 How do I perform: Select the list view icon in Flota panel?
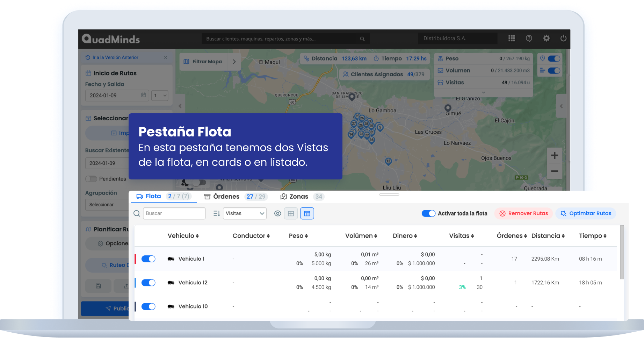click(x=307, y=213)
